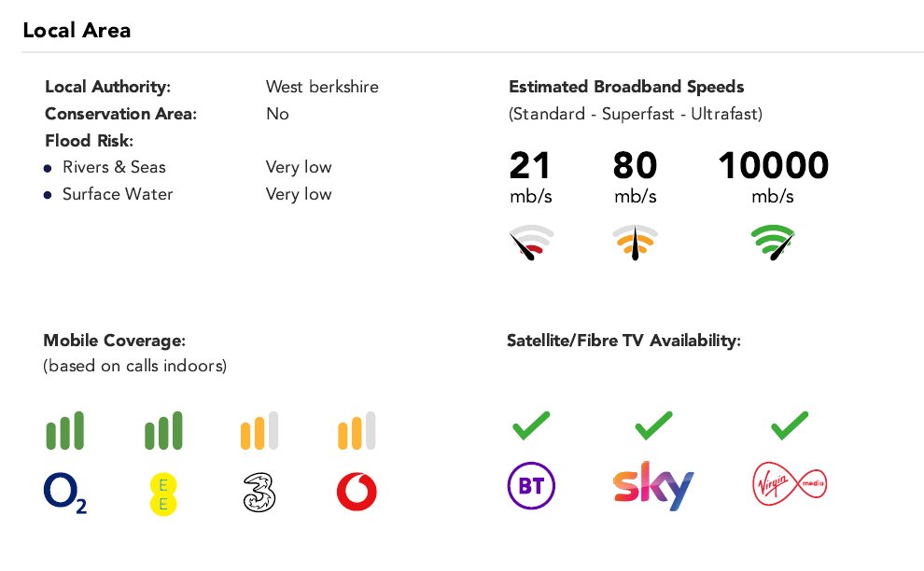This screenshot has height=571, width=924.
Task: Select the Three mobile network logo
Action: point(259,492)
